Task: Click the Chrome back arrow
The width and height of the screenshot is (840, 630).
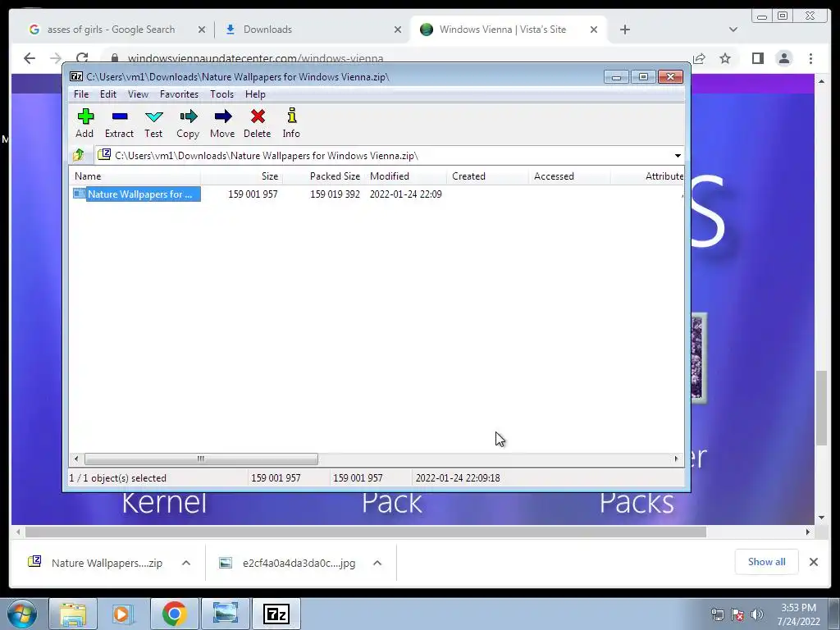Action: pyautogui.click(x=30, y=58)
